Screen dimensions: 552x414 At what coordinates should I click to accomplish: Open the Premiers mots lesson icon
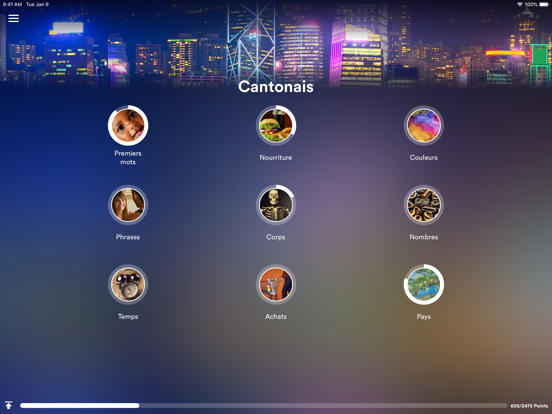[x=128, y=125]
